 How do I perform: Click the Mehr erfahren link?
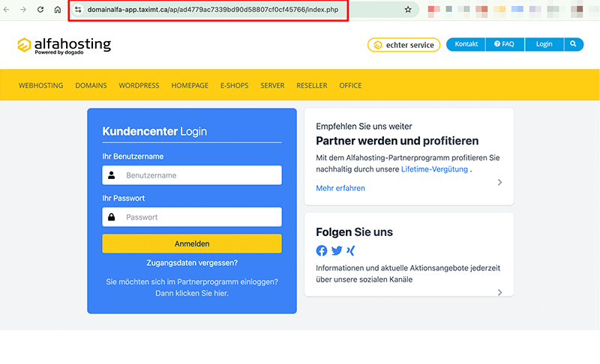(x=340, y=188)
